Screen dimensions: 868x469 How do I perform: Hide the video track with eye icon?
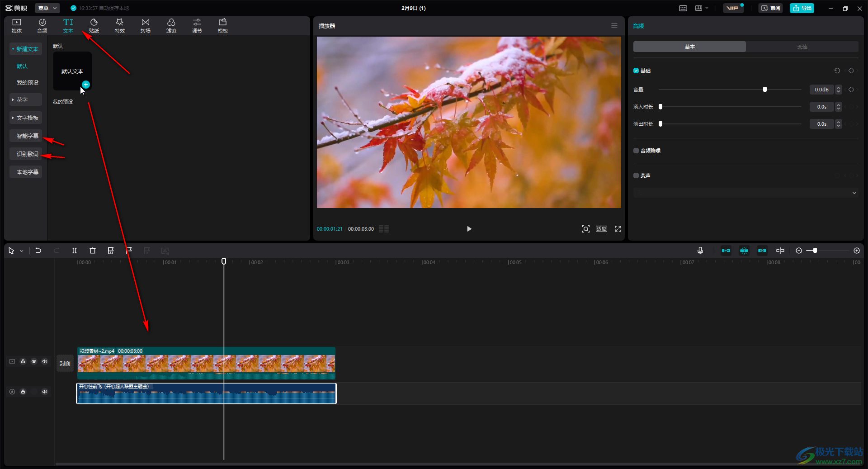[x=34, y=361]
